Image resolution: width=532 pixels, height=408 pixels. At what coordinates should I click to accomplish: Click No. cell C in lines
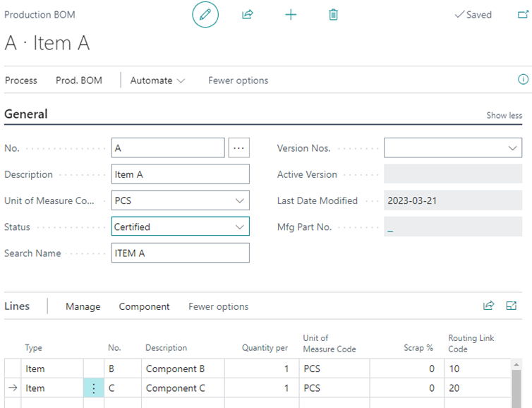pos(123,388)
